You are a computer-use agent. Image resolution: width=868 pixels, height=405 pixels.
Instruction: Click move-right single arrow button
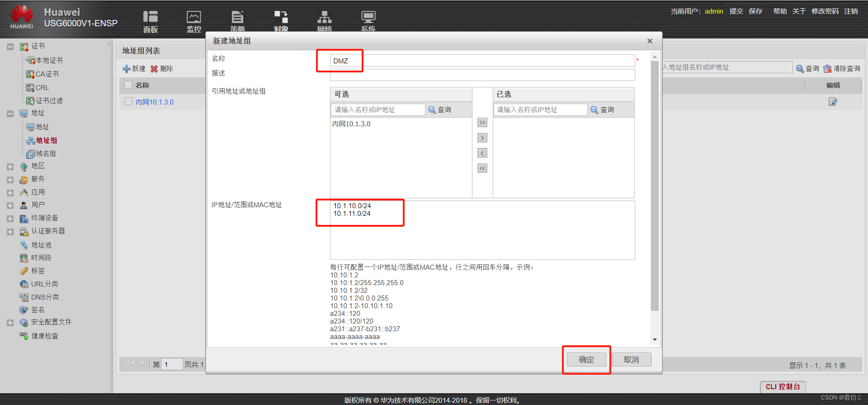(x=482, y=138)
